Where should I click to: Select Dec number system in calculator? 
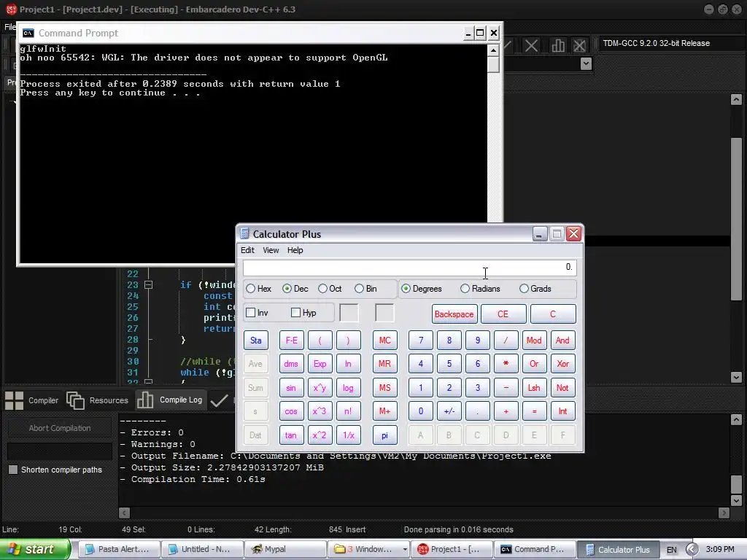click(x=287, y=289)
